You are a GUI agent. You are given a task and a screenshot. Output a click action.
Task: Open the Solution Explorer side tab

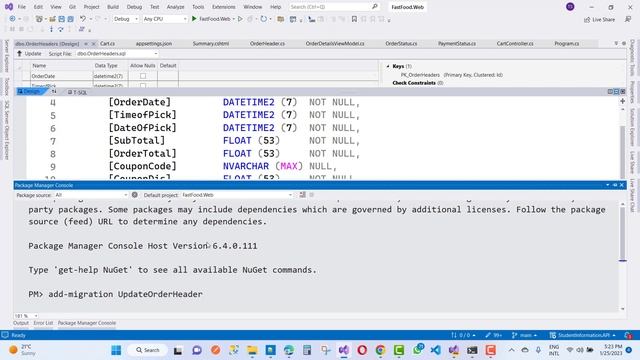click(632, 127)
